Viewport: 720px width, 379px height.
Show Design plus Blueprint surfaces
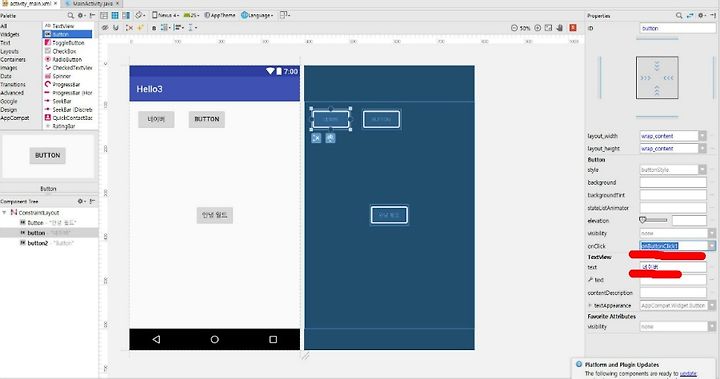(126, 15)
